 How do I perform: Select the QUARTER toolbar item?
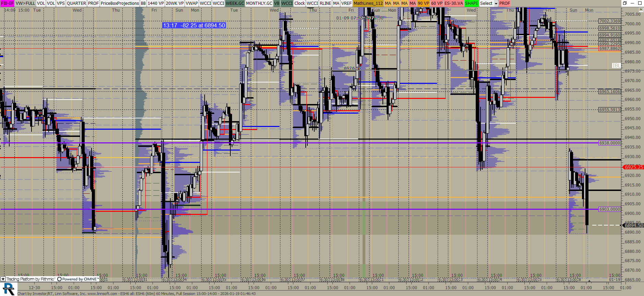click(x=76, y=3)
